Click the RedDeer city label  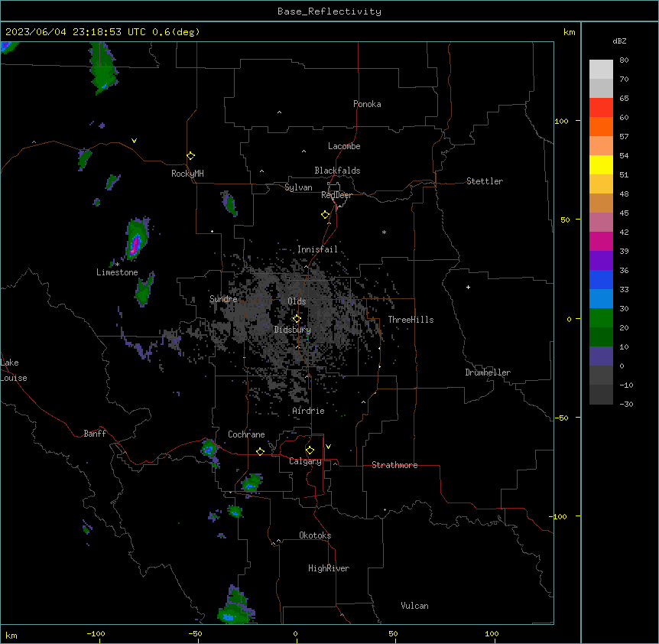pos(336,195)
